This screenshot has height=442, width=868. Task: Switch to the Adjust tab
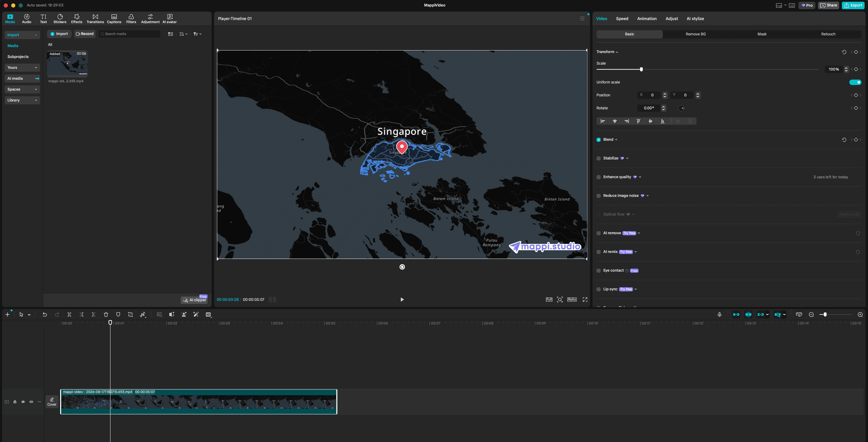point(672,19)
